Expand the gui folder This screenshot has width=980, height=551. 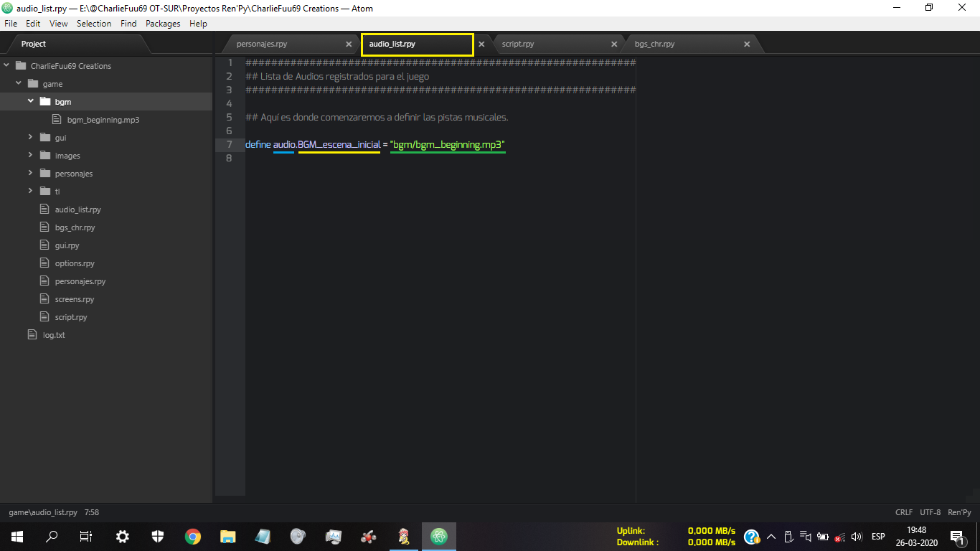[30, 137]
